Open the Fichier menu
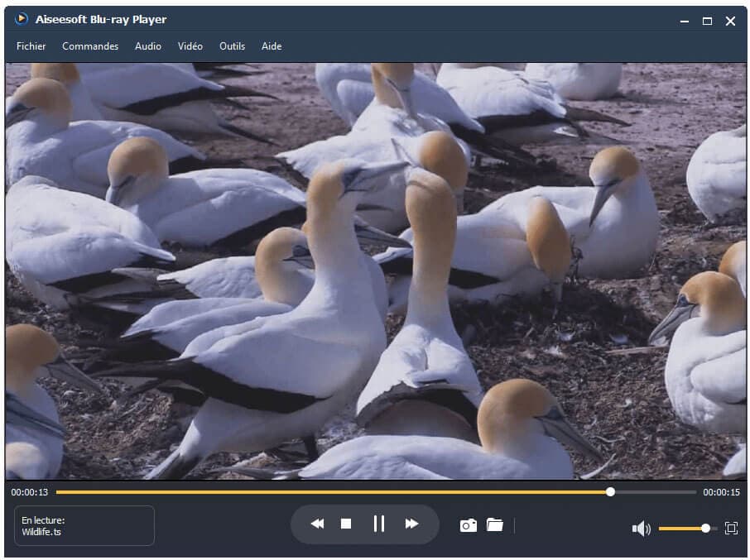Screen dimensions: 750x560 tap(31, 46)
